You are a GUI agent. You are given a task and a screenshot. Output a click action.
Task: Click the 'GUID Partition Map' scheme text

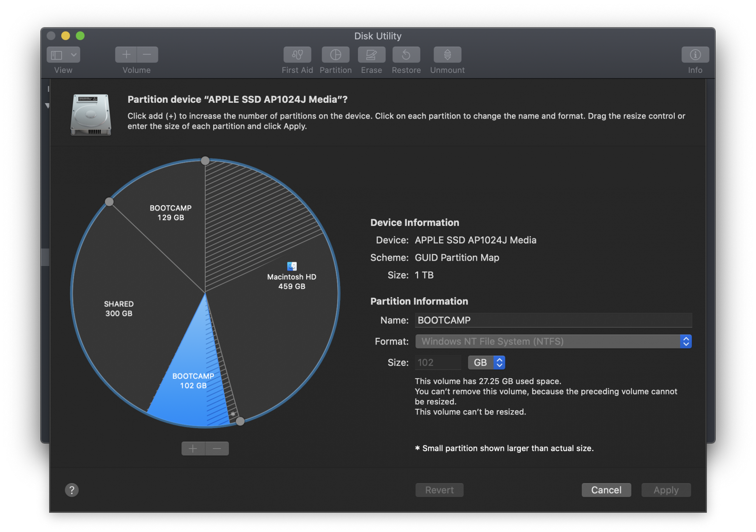coord(457,257)
